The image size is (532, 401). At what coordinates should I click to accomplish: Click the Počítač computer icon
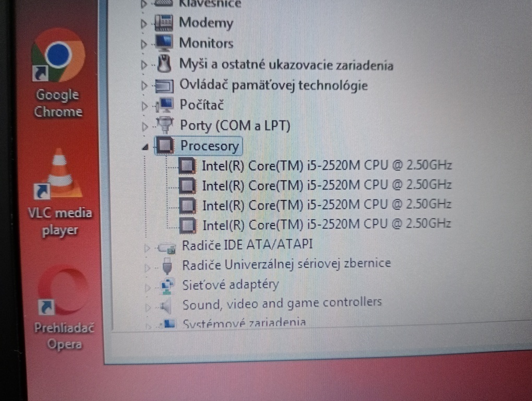click(x=165, y=105)
